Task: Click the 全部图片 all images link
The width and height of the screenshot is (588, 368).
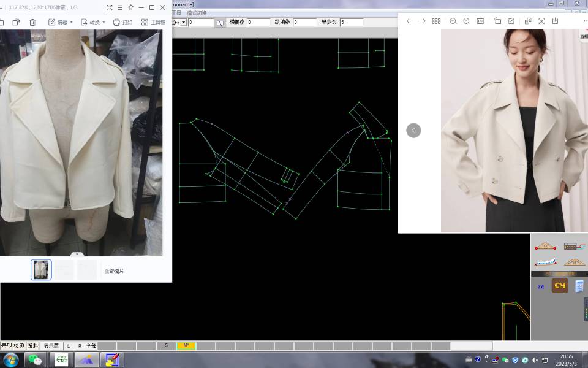Action: coord(114,270)
